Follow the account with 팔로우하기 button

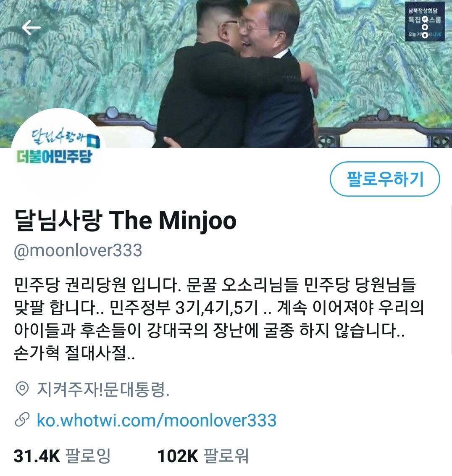pos(385,179)
